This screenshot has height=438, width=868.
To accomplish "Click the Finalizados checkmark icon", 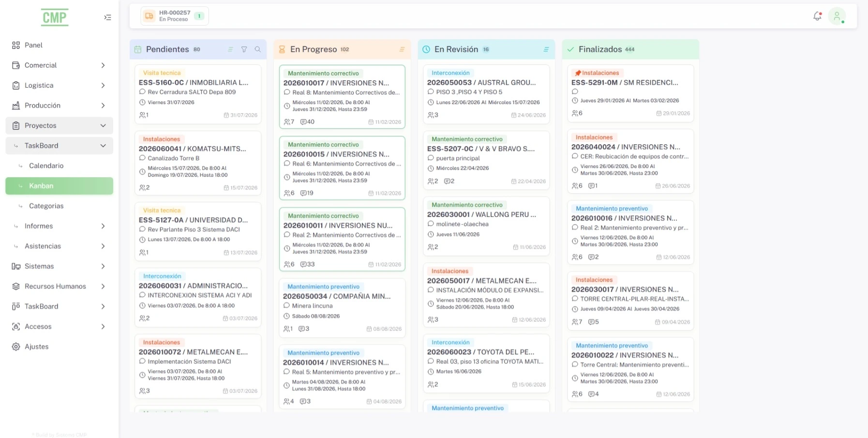I will (x=570, y=49).
